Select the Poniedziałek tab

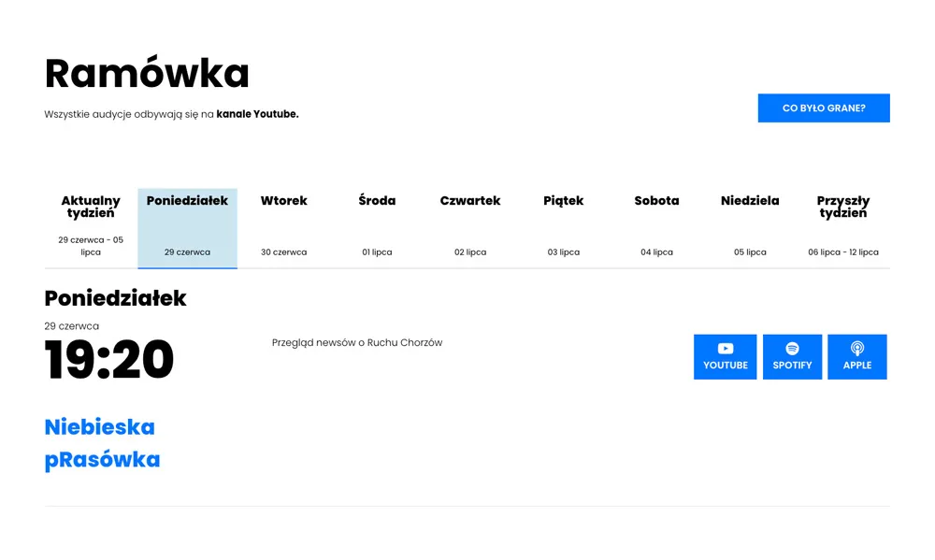pos(187,228)
